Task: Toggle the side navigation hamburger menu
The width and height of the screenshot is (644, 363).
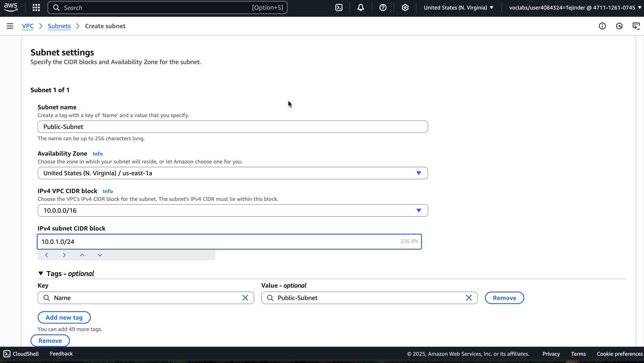Action: point(10,26)
